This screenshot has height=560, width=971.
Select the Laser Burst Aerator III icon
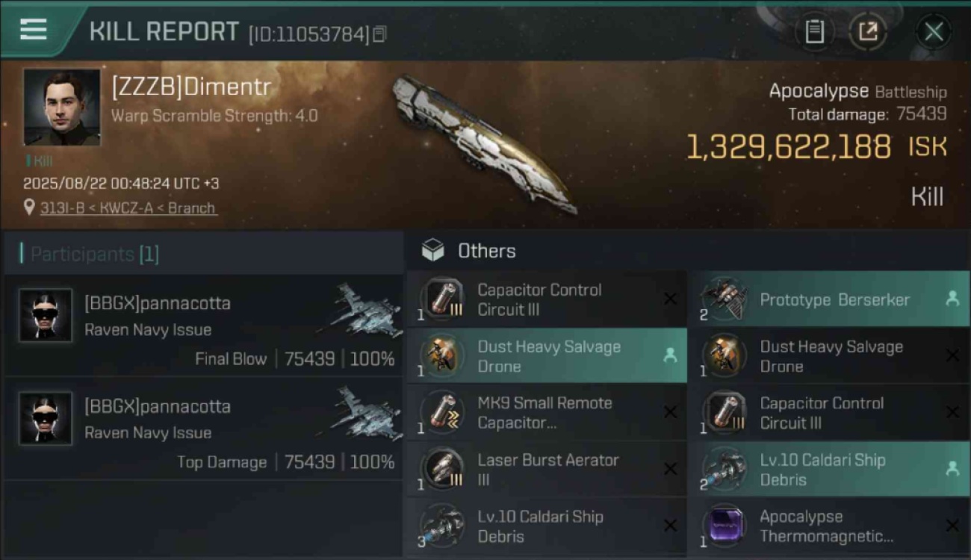coord(442,470)
